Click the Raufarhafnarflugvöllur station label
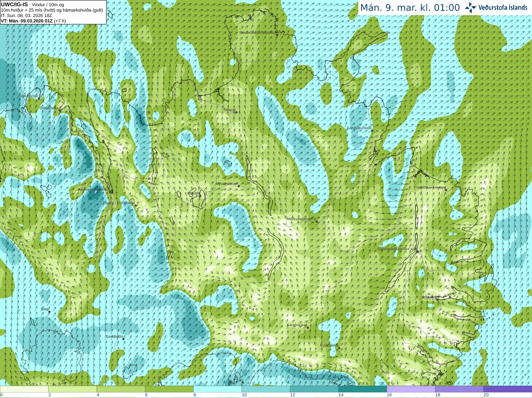Screen dimensions: 532x398 coord(258,32)
